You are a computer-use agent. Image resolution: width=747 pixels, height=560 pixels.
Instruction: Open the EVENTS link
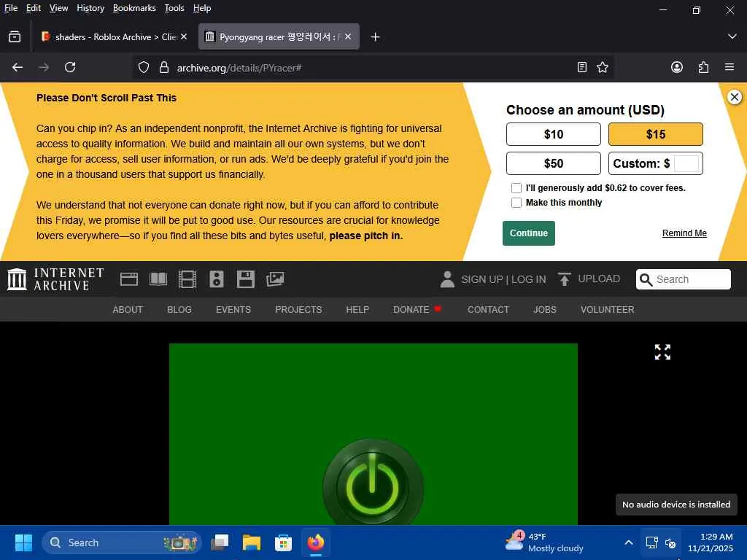(x=233, y=309)
